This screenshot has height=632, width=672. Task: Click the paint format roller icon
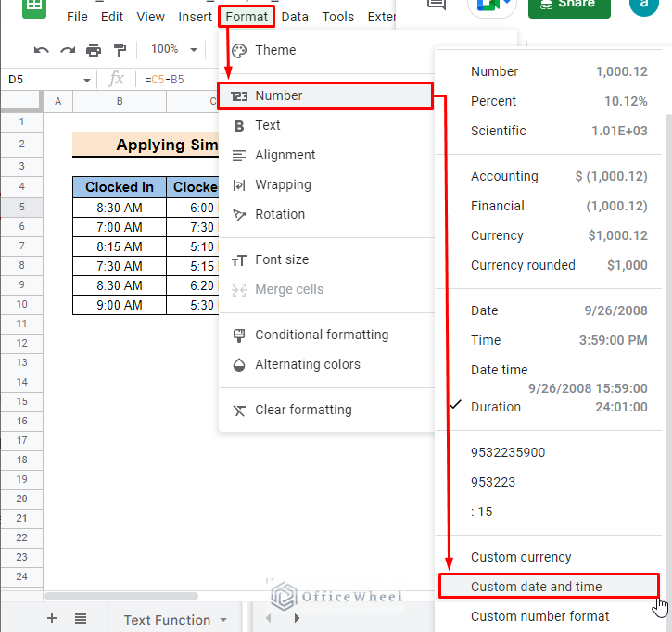coord(120,50)
